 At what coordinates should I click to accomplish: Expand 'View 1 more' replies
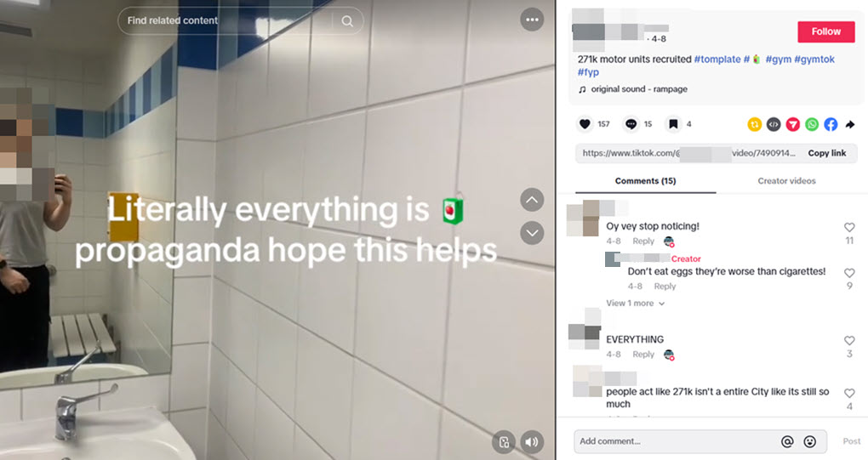click(635, 303)
